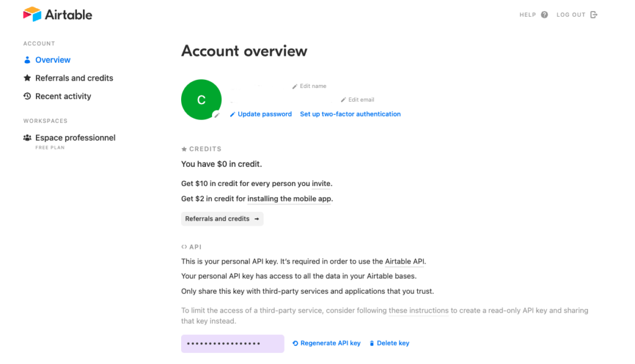Viewport: 635px width, 364px height.
Task: Open the Airtable API link
Action: 405,262
